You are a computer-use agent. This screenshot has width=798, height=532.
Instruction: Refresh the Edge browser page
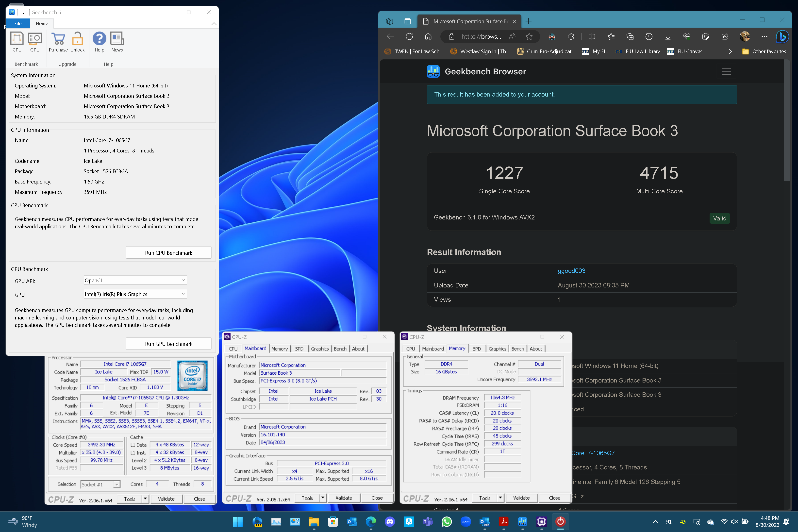click(409, 37)
